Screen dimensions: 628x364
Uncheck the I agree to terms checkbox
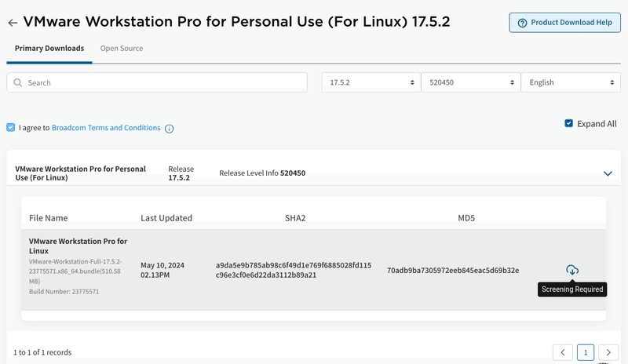click(11, 127)
